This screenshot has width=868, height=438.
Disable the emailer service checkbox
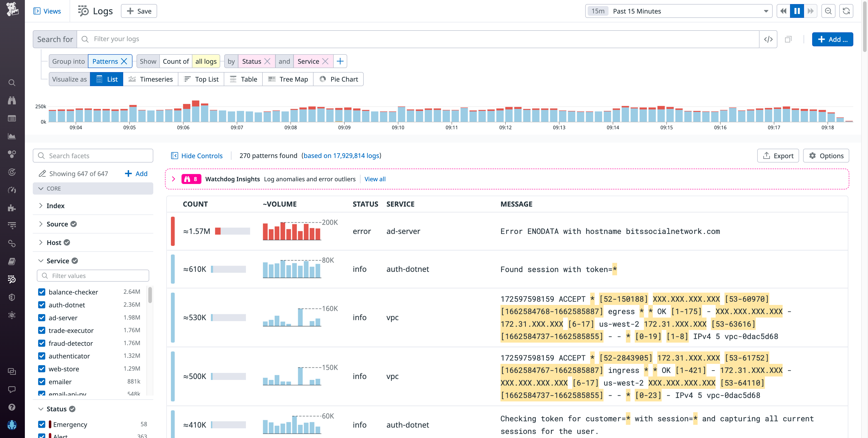pyautogui.click(x=42, y=382)
